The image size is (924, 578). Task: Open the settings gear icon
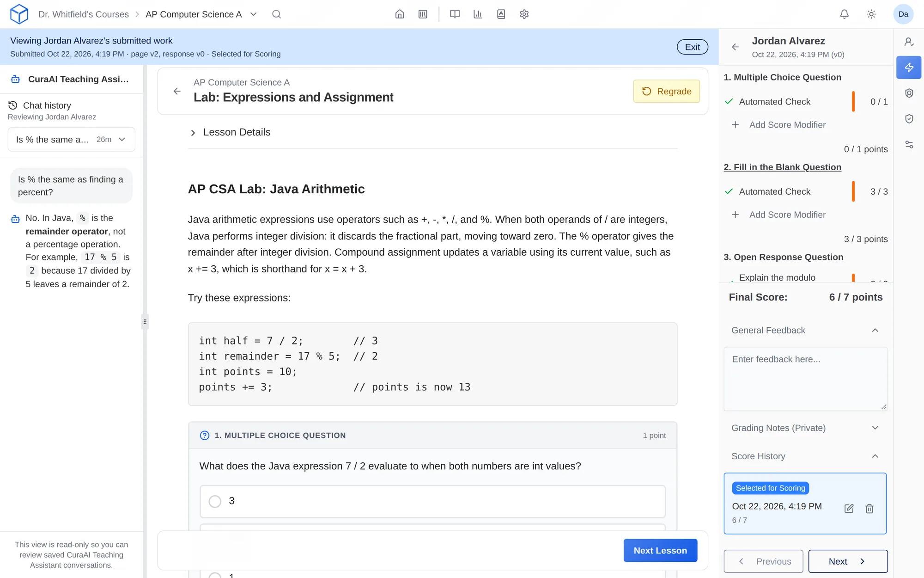point(524,14)
